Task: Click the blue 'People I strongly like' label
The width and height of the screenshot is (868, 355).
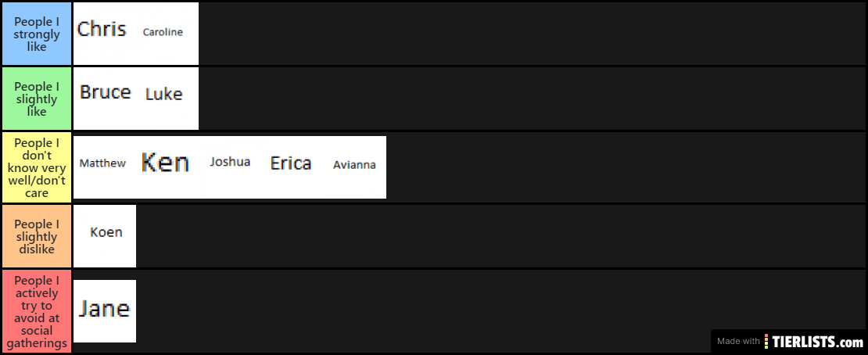Action: (37, 34)
